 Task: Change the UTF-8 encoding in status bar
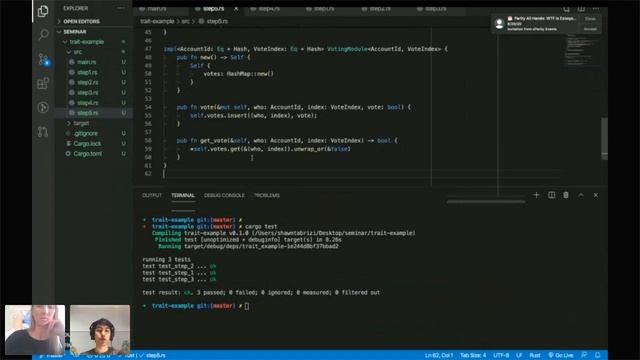point(501,355)
